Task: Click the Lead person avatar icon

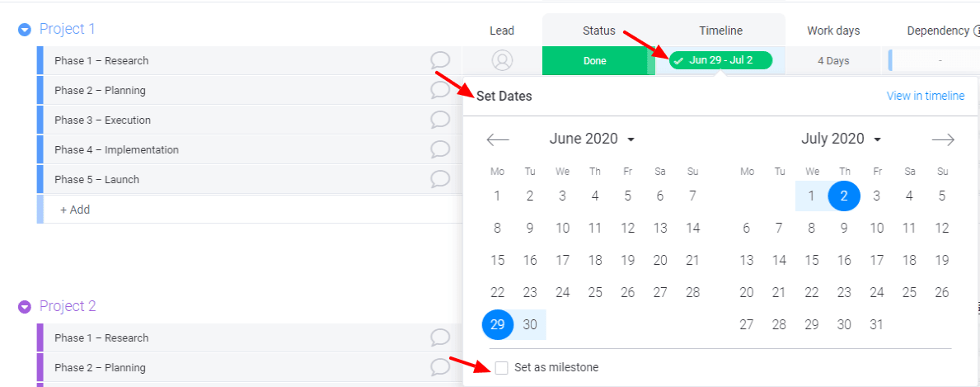Action: pos(502,61)
